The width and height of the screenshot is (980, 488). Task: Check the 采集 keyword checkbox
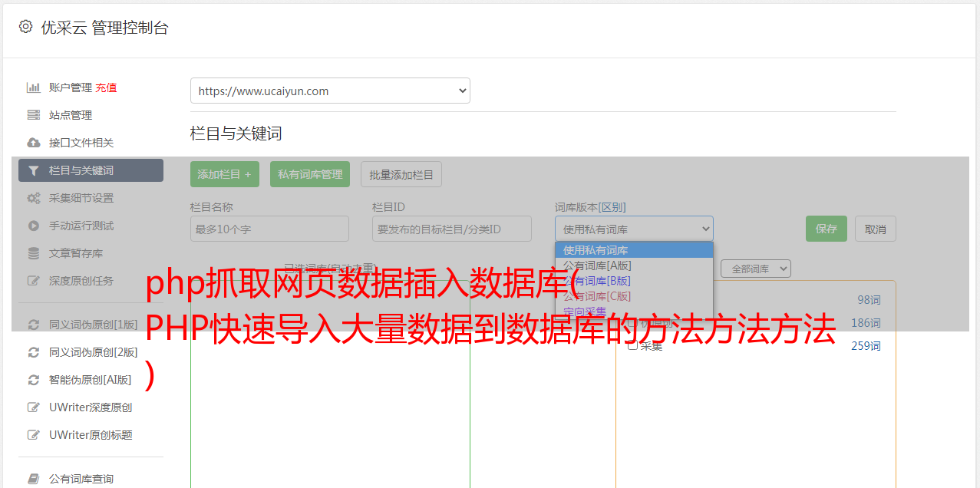(x=632, y=345)
